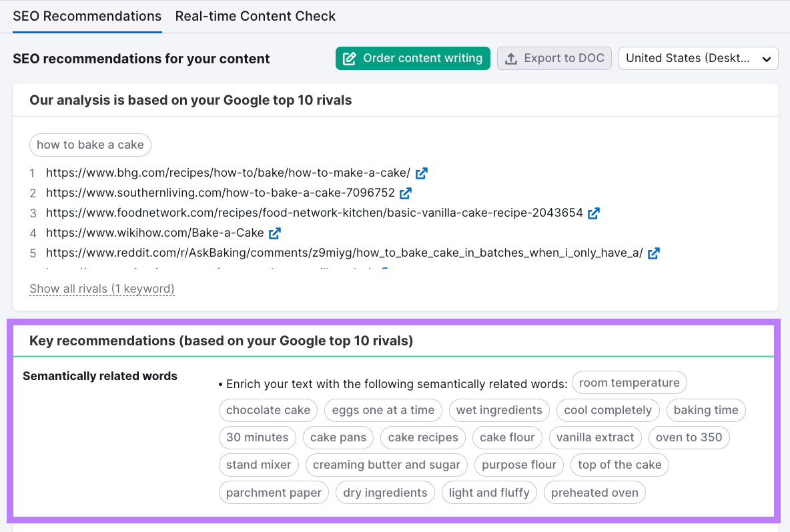
Task: Open the United States (Desktop) dropdown
Action: tap(698, 58)
